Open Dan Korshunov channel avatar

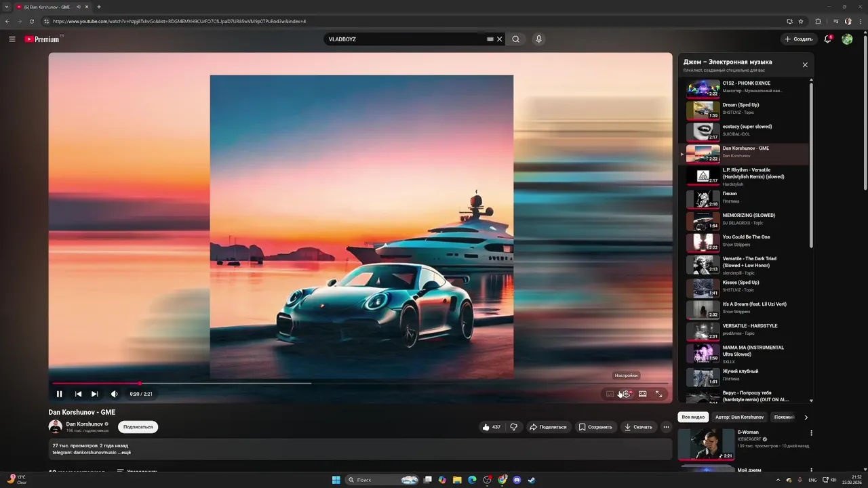[x=56, y=427]
